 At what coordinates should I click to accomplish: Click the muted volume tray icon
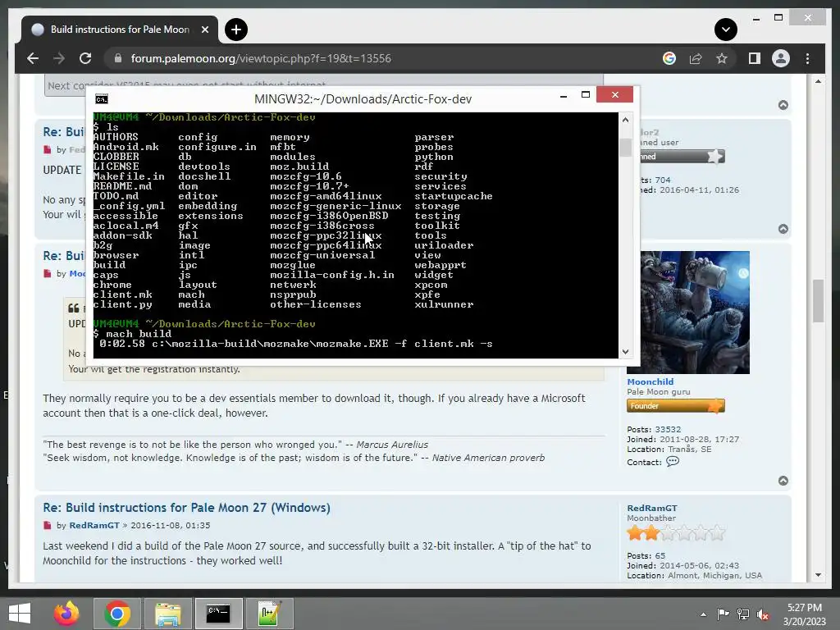[x=763, y=614]
